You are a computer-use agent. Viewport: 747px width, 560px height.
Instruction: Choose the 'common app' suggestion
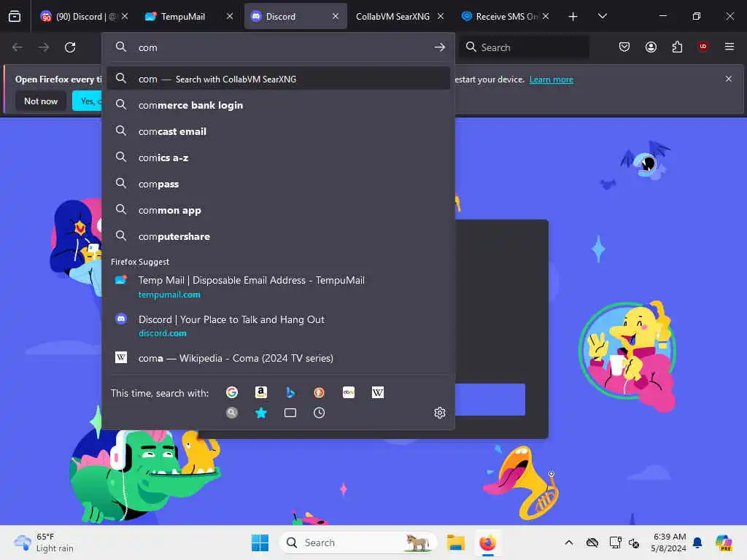278,210
